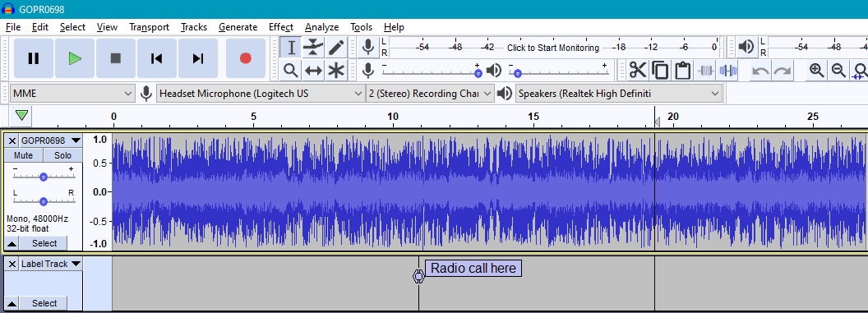Toggle Mute on the GOPR0698 track
Screen dimensions: 868x313
pyautogui.click(x=23, y=155)
